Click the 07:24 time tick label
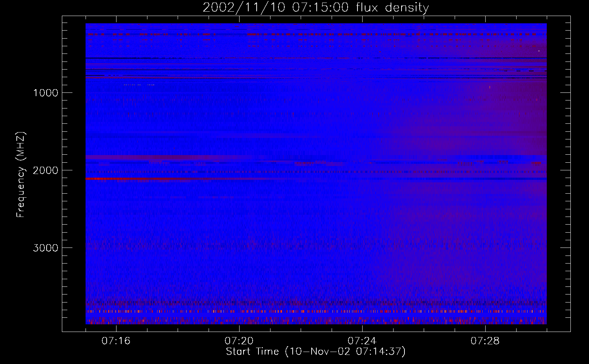This screenshot has height=364, width=589. [362, 341]
